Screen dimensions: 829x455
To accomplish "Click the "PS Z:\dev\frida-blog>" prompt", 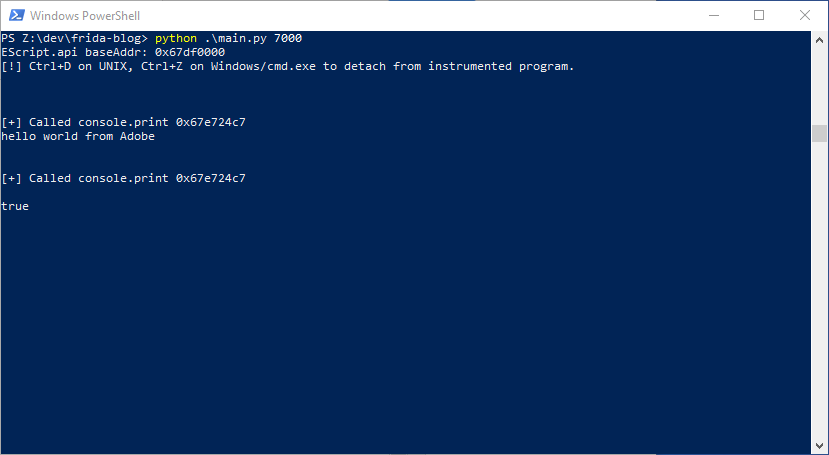I will (x=75, y=38).
